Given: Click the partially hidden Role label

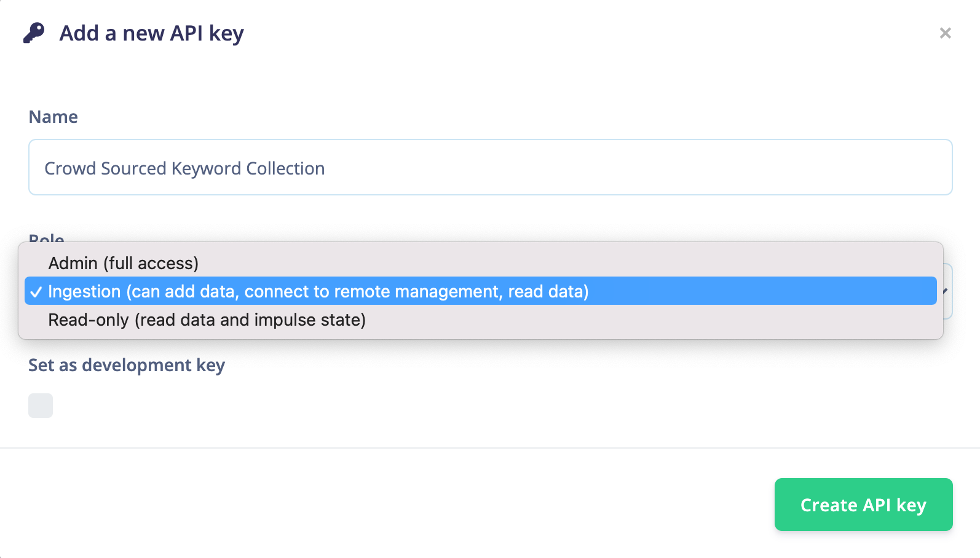Looking at the screenshot, I should [46, 238].
